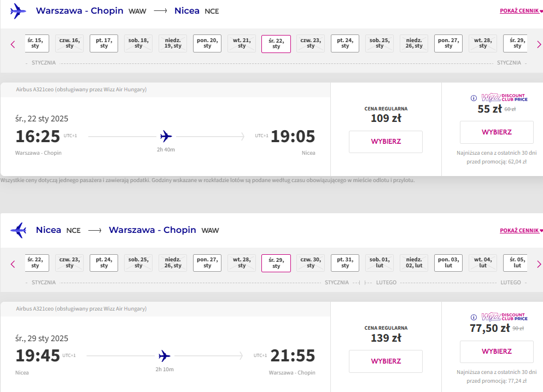Viewport: 543px width, 392px height.
Task: Expand outbound POKAŻ CENNIK price list
Action: pos(521,11)
